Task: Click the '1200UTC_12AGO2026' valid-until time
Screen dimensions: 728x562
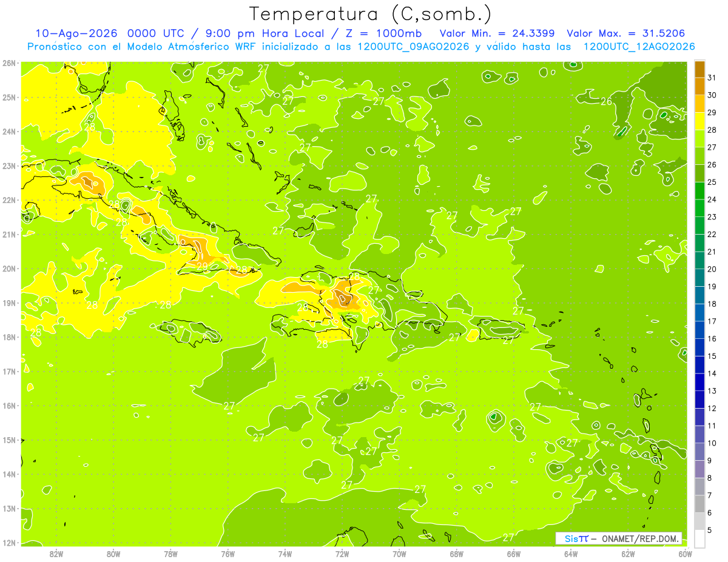Action: click(639, 47)
